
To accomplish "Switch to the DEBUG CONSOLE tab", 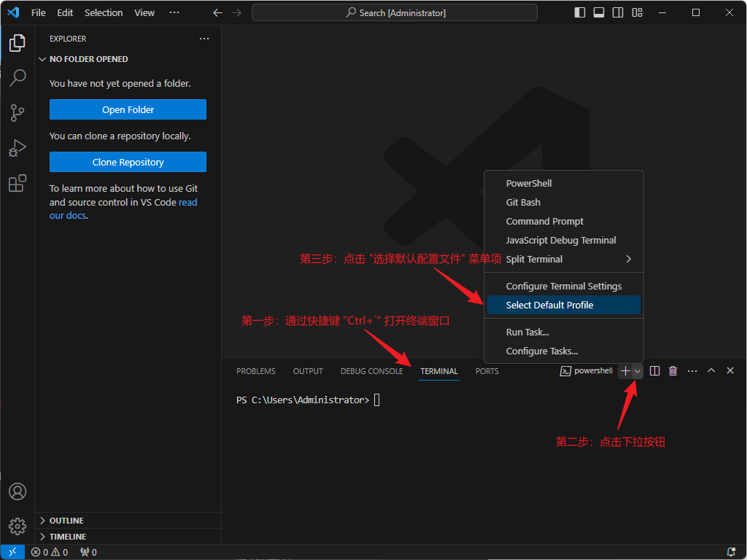I will (371, 371).
